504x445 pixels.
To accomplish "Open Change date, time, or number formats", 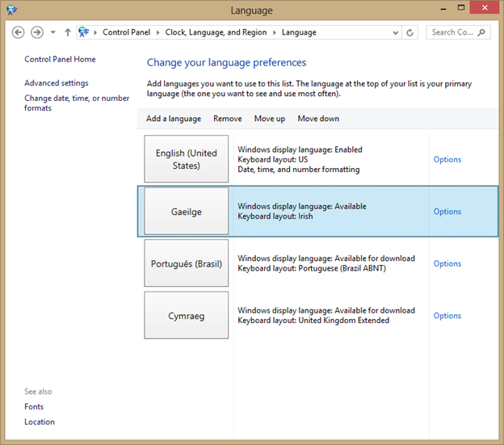I will pos(77,103).
